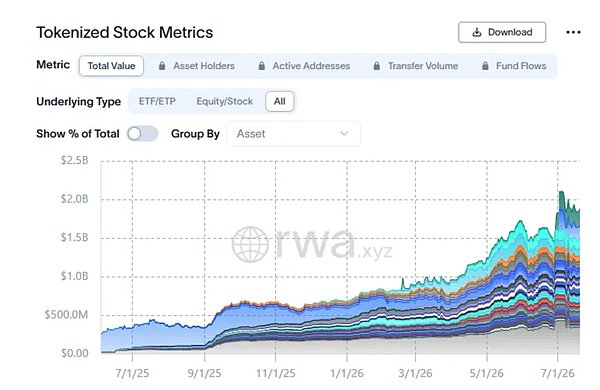
Task: Open the Group By Asset dropdown
Action: 293,134
